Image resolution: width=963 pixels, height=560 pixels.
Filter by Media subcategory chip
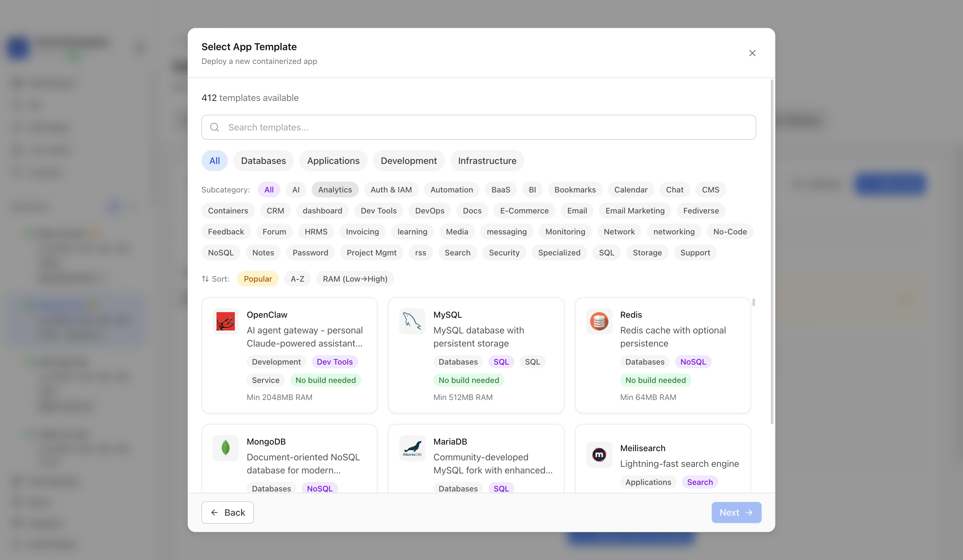pos(457,232)
